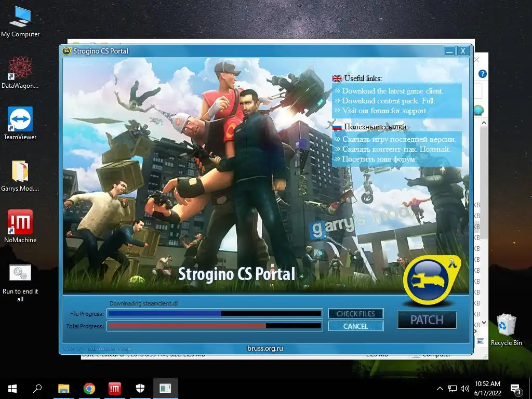Open the My Computer desktop icon

20,21
